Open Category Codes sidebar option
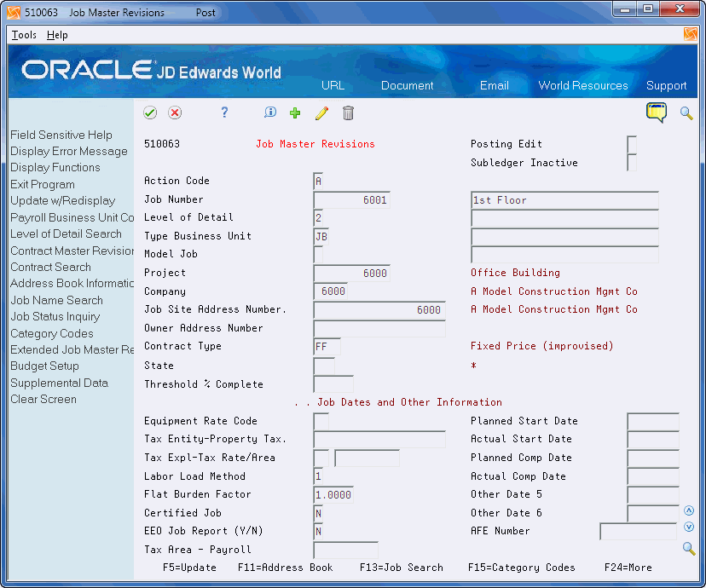The width and height of the screenshot is (706, 588). click(52, 333)
